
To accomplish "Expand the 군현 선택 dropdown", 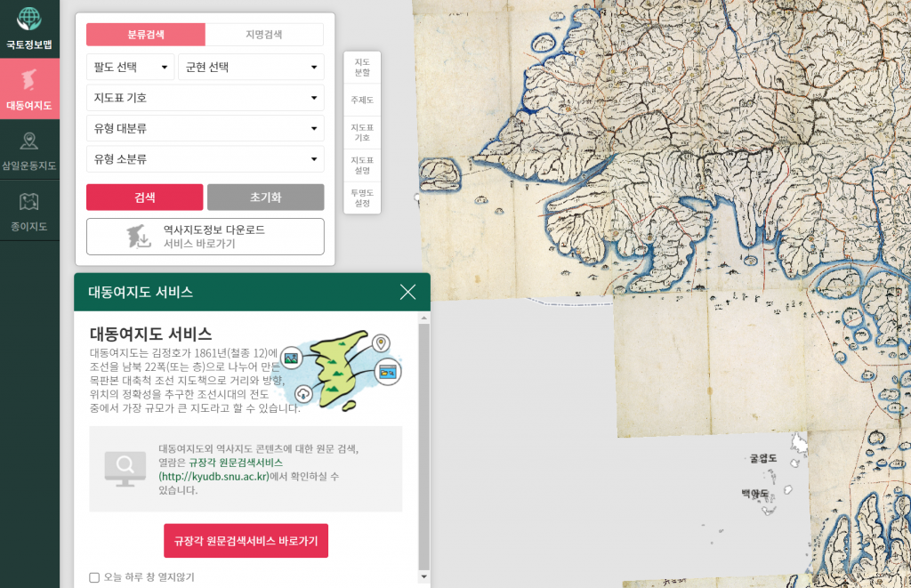I will (x=251, y=67).
